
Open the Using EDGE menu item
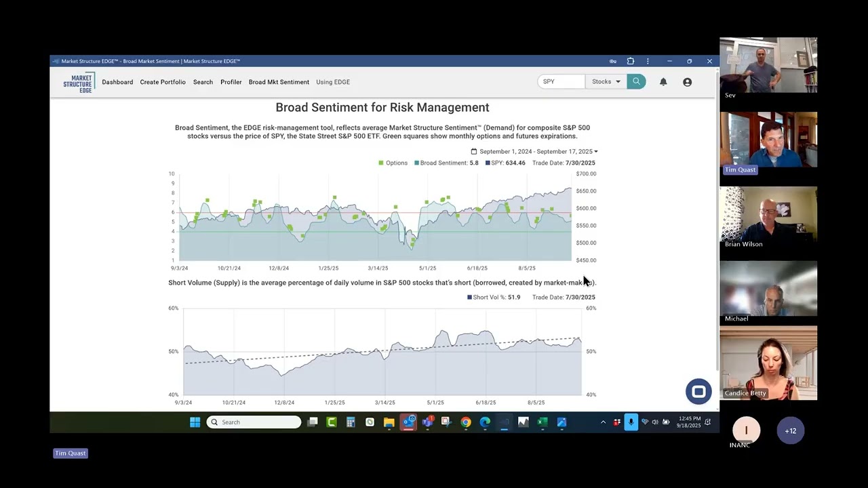(333, 82)
